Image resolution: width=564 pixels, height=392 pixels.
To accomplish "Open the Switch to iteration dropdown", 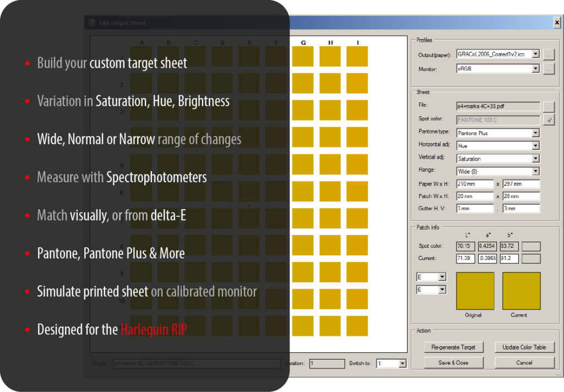I will point(403,363).
